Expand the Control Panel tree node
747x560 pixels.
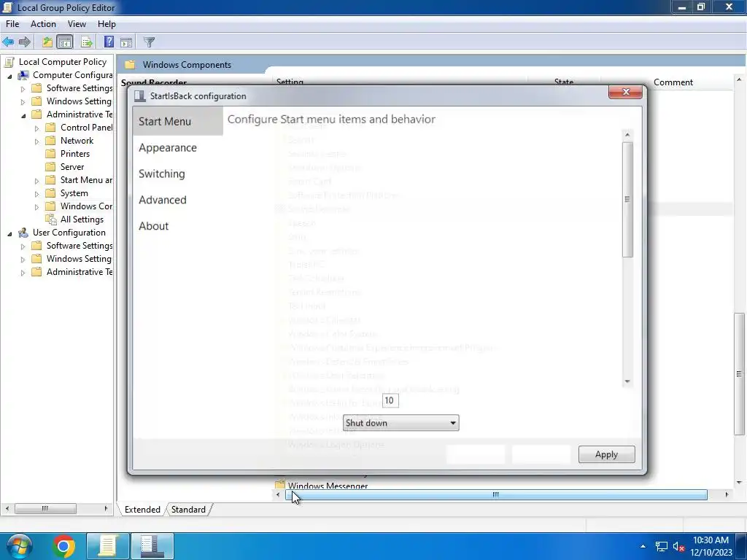click(36, 128)
